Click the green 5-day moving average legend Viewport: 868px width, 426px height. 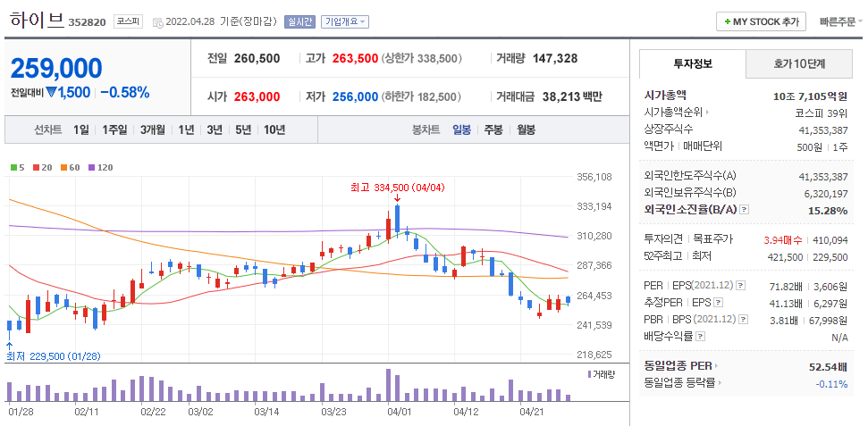click(x=18, y=167)
